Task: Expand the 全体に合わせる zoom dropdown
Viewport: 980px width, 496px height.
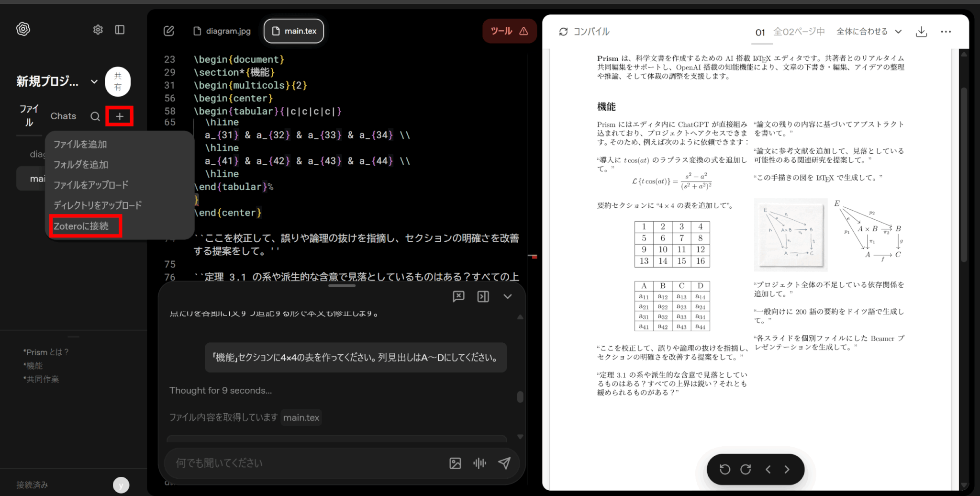Action: (x=869, y=32)
